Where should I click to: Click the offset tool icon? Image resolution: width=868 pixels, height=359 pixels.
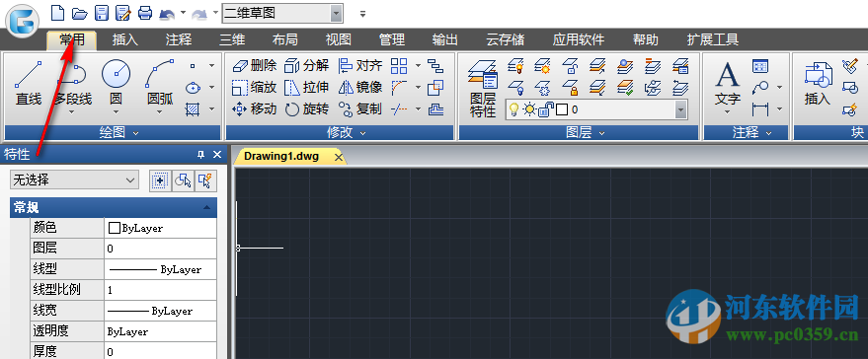[x=436, y=108]
